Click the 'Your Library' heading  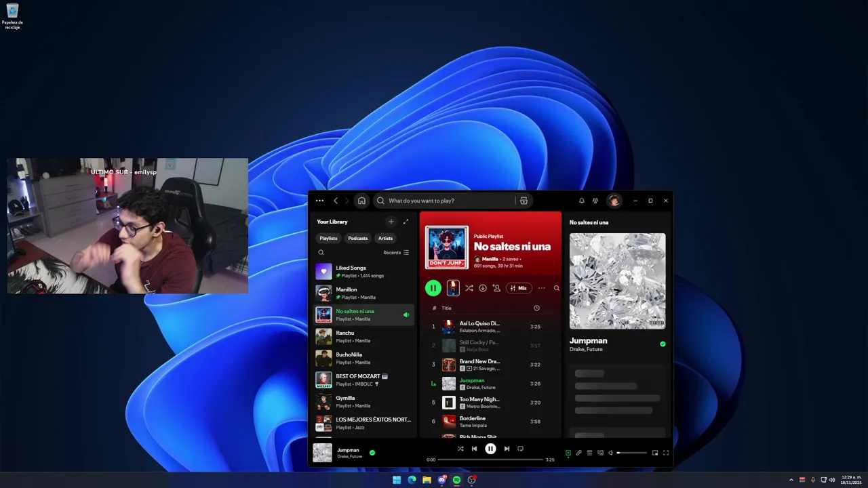[x=332, y=222]
